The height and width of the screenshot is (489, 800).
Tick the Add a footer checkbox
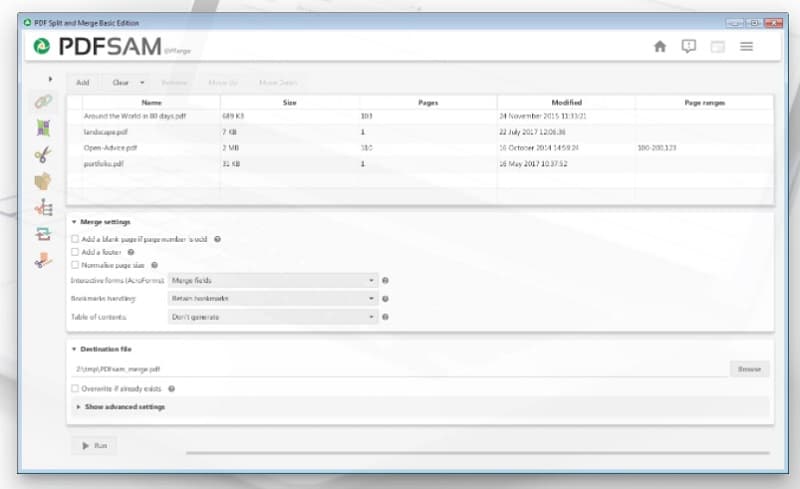pos(76,252)
